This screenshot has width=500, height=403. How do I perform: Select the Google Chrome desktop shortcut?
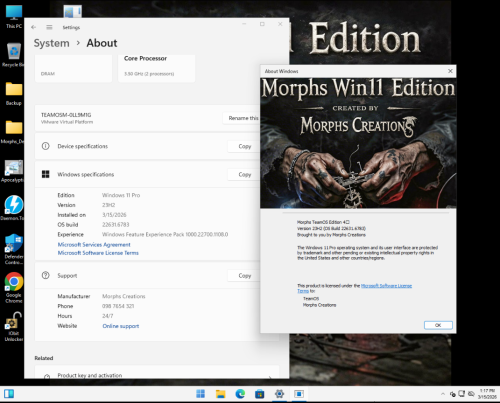pos(14,287)
